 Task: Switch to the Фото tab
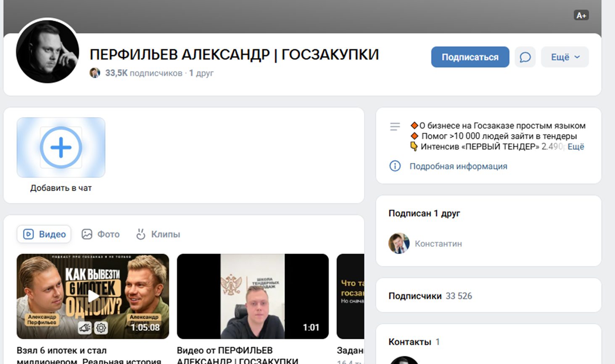pos(100,234)
